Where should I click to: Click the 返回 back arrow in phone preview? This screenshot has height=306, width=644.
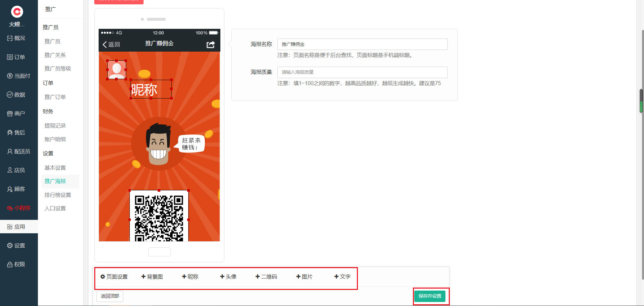coord(111,44)
